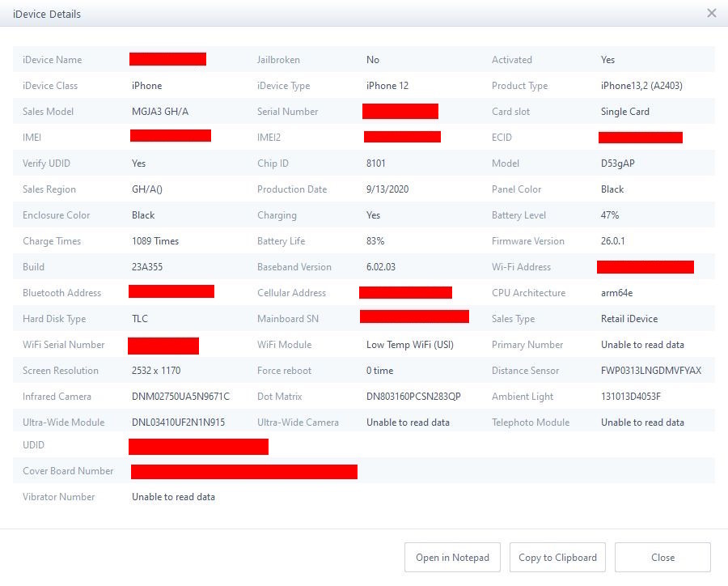Select the Battery Life value 83%
Screen dimensions: 728x586
coord(375,241)
